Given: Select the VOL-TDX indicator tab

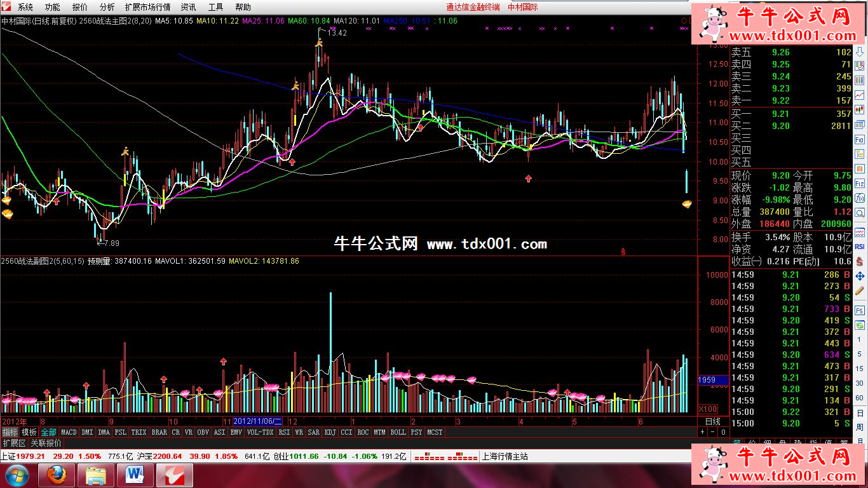Looking at the screenshot, I should [x=259, y=432].
